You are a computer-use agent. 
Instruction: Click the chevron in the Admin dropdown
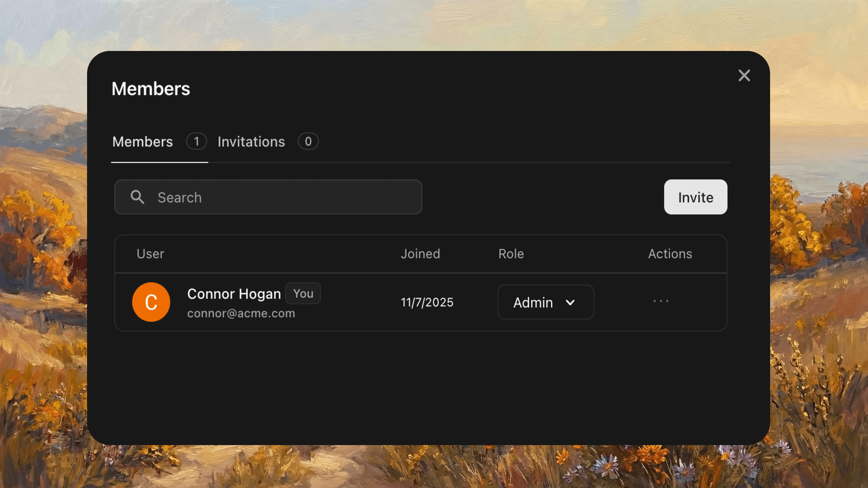coord(570,303)
